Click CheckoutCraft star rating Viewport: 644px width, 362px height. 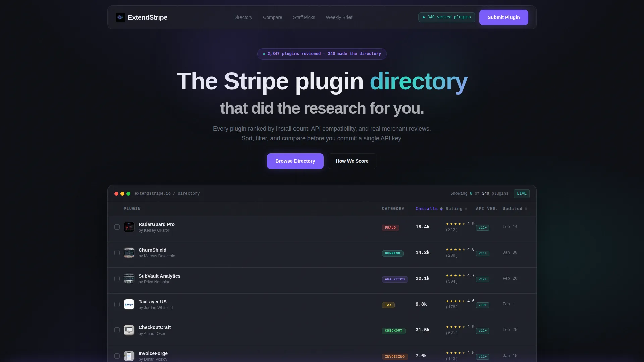pos(455,327)
